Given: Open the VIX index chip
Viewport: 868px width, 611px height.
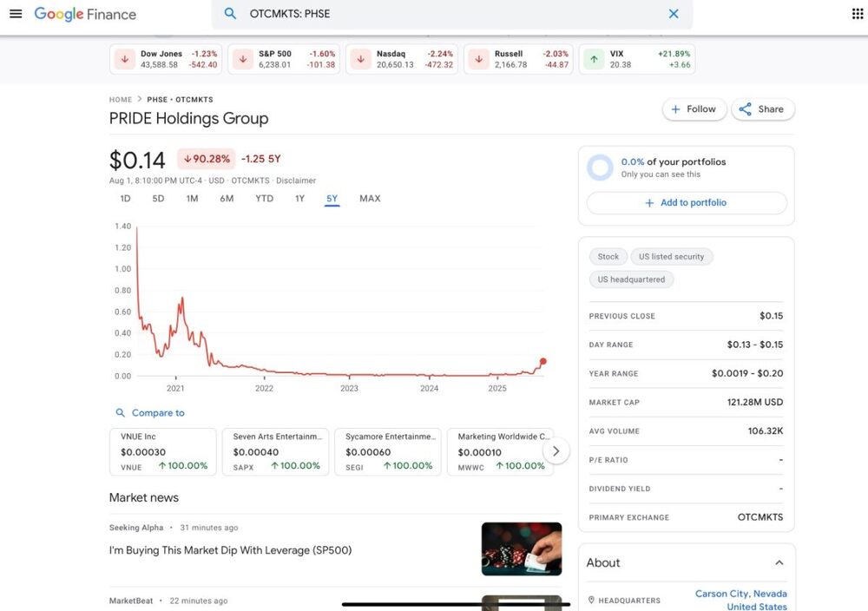Looking at the screenshot, I should point(637,59).
